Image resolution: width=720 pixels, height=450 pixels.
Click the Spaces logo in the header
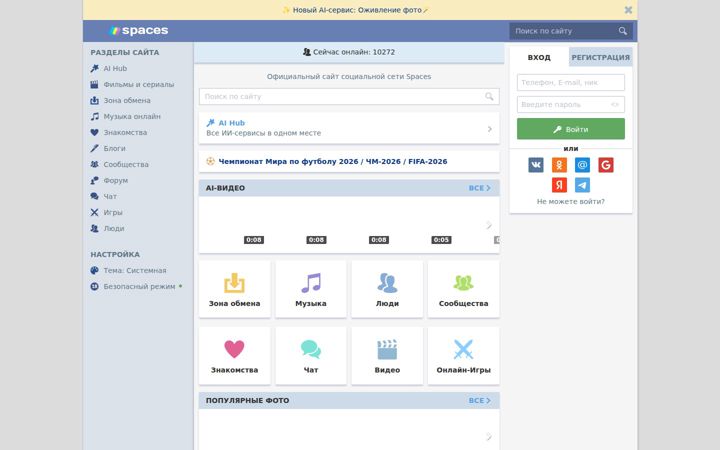(139, 30)
